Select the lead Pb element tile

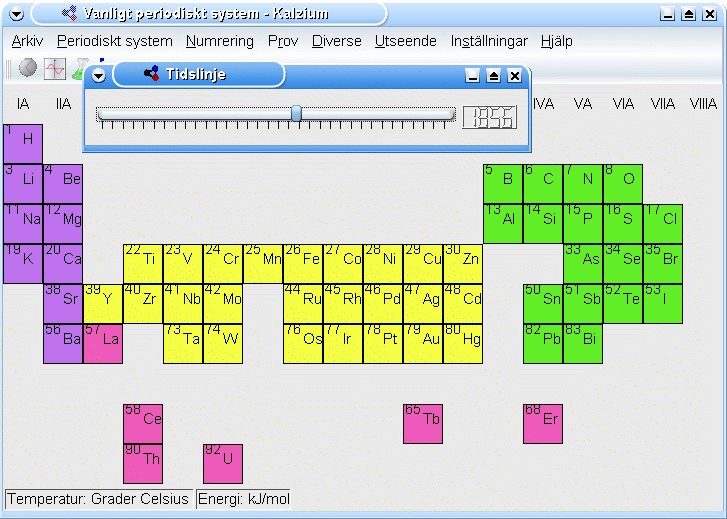[543, 344]
